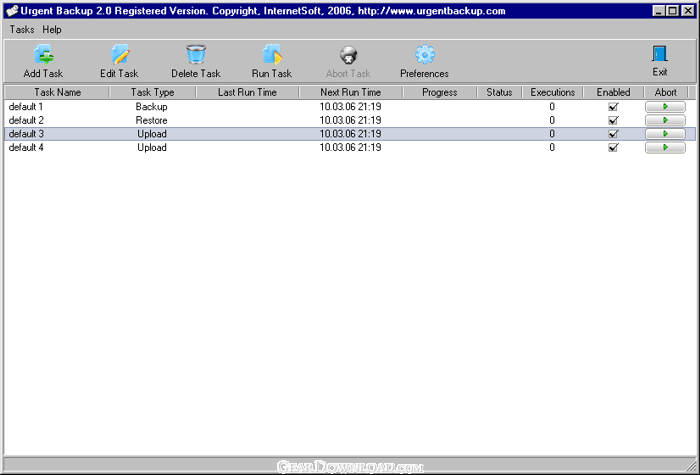Click the Status column header
Image resolution: width=700 pixels, height=475 pixels.
point(499,92)
